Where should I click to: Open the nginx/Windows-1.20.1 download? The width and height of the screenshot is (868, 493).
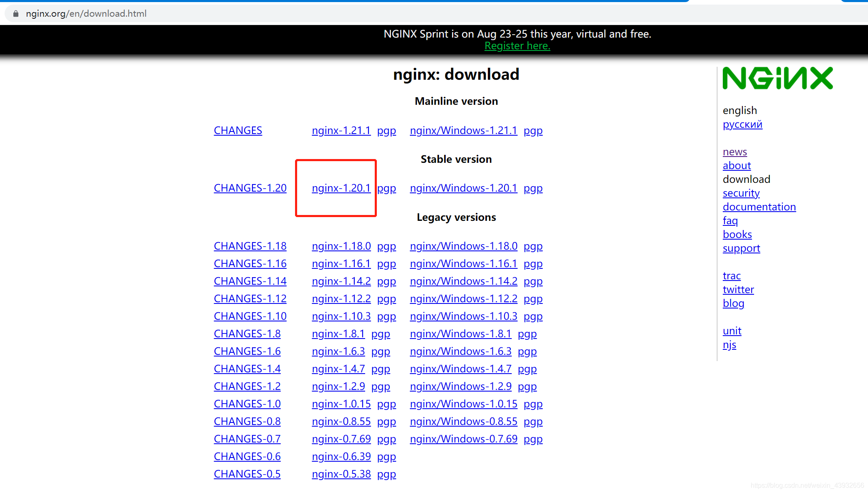pyautogui.click(x=463, y=188)
